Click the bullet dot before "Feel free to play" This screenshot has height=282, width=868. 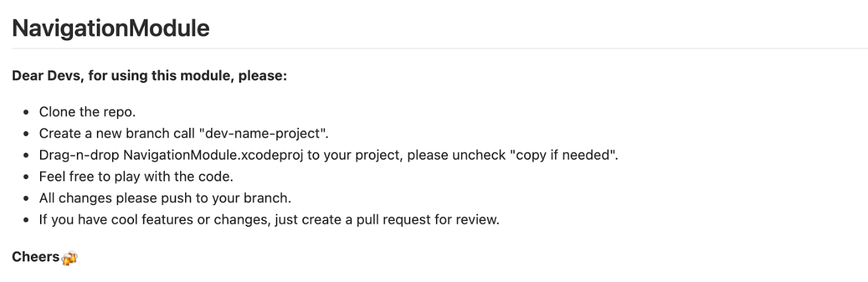coord(26,177)
